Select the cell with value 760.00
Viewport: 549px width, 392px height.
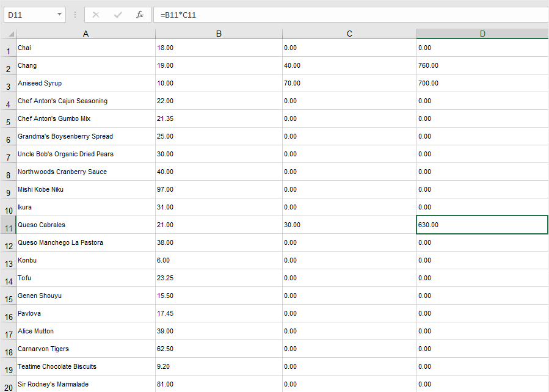pos(482,65)
